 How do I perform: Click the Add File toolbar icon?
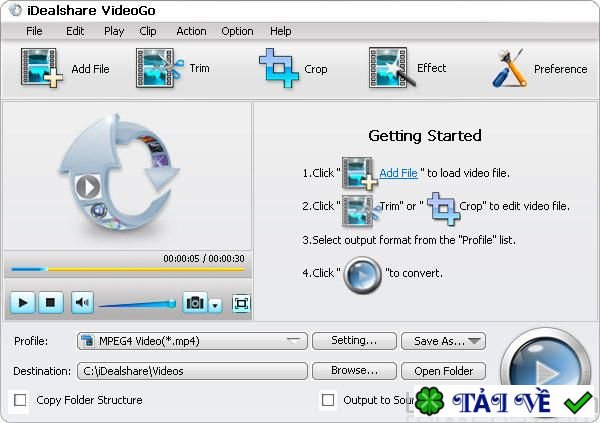tap(42, 68)
